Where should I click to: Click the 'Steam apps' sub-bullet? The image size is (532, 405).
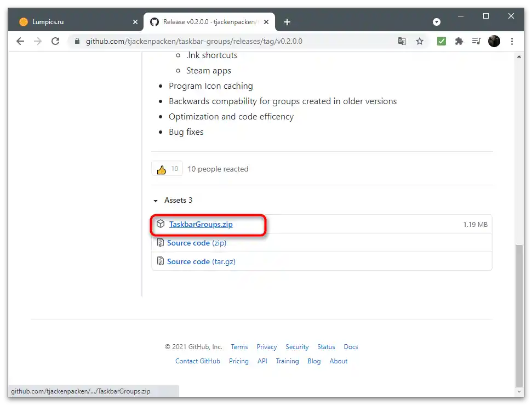point(209,71)
